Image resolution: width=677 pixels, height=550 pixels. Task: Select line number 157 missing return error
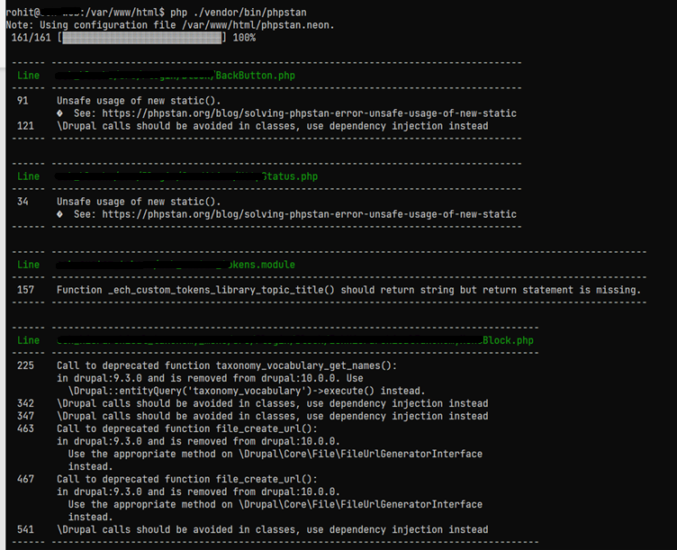click(x=25, y=290)
